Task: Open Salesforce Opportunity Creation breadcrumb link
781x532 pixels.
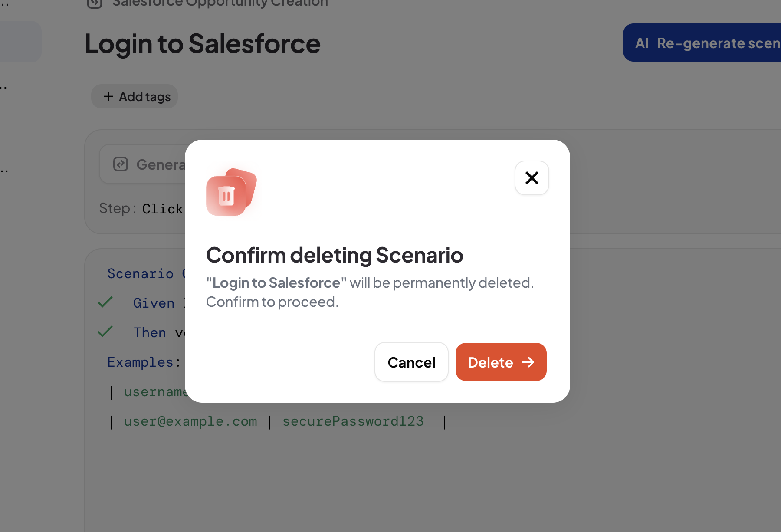Action: [x=220, y=3]
